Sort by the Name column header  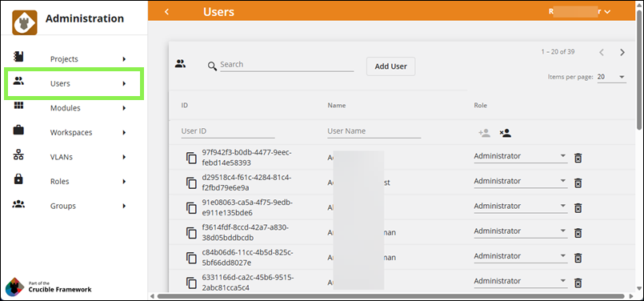pyautogui.click(x=336, y=105)
